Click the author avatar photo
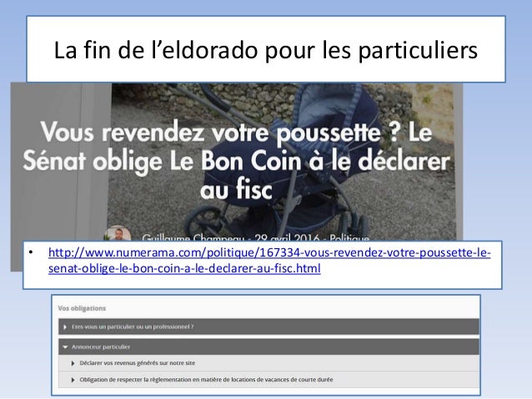532x399 pixels. [118, 233]
